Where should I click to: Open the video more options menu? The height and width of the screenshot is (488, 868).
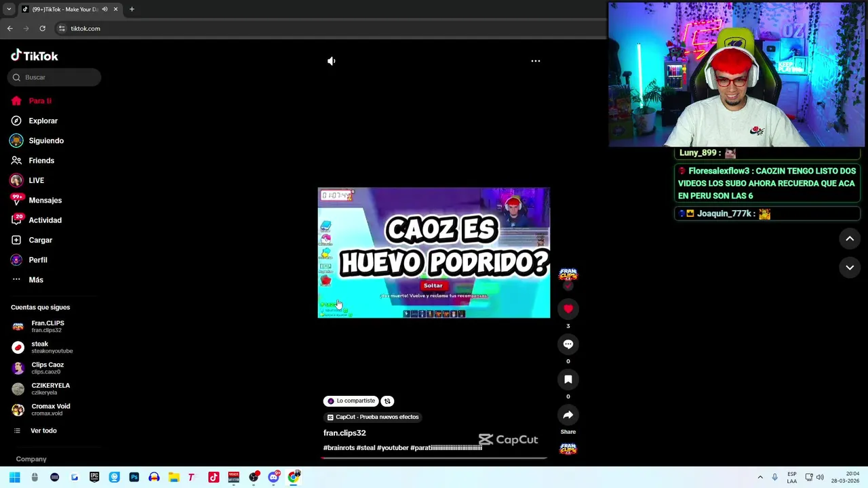[536, 61]
